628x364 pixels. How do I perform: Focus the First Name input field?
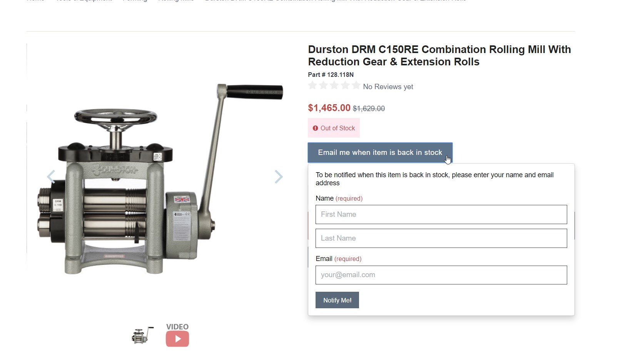point(441,214)
